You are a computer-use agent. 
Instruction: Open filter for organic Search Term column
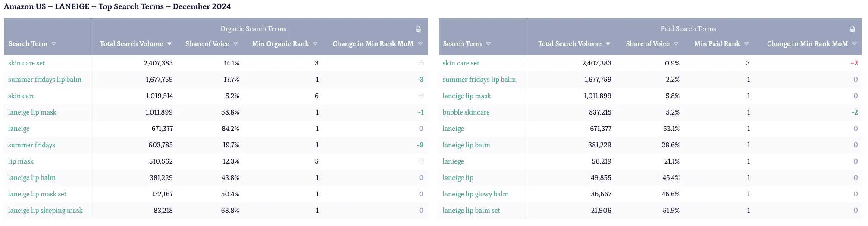[54, 44]
